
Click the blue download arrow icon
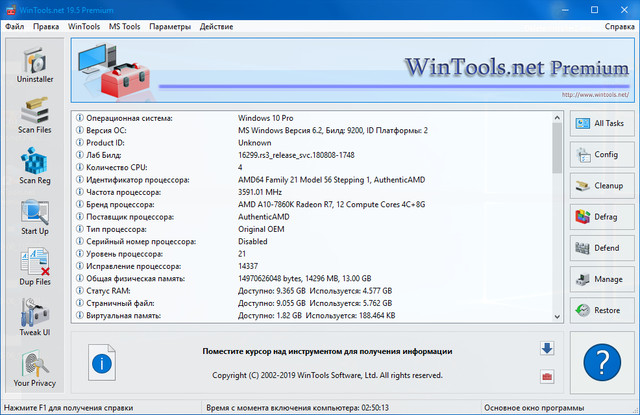[x=547, y=349]
